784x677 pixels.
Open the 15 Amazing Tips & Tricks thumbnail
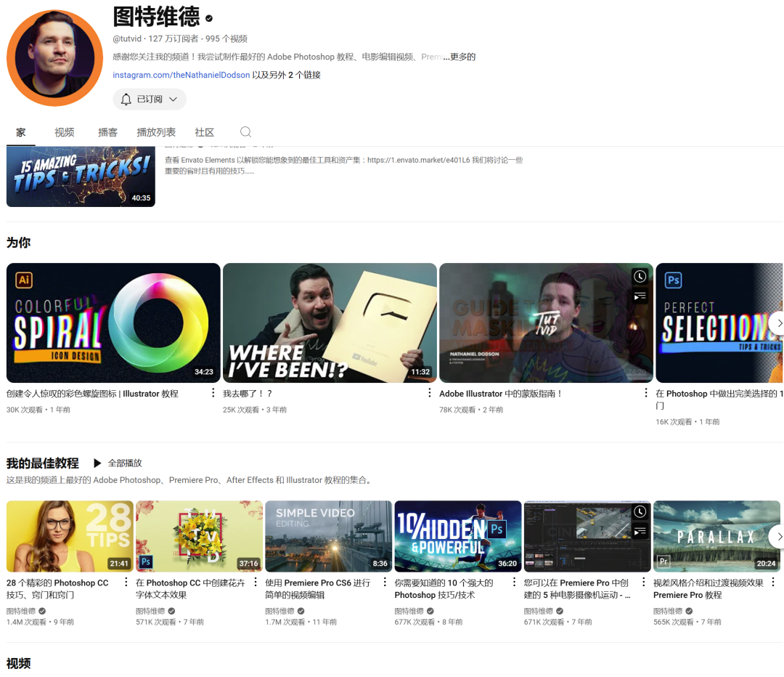81,177
